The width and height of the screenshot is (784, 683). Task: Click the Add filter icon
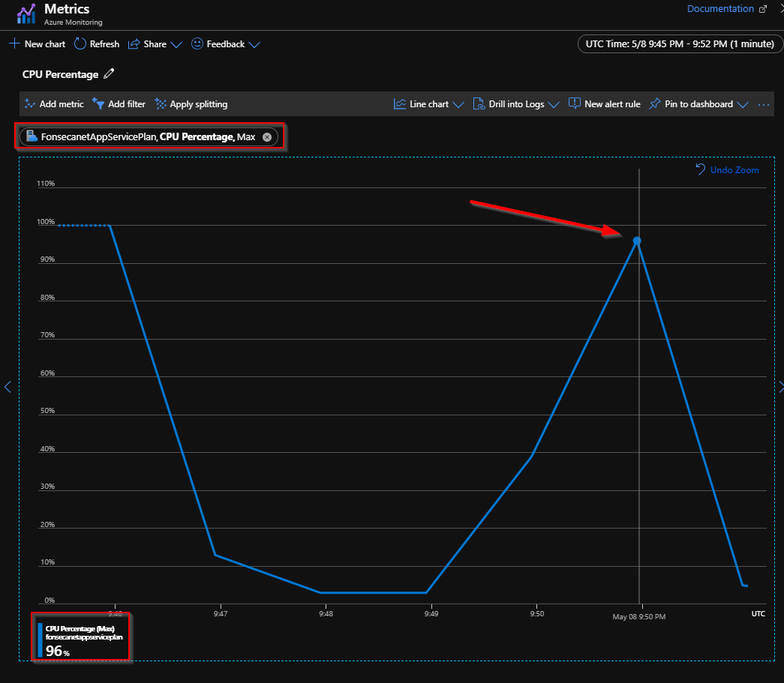click(98, 103)
